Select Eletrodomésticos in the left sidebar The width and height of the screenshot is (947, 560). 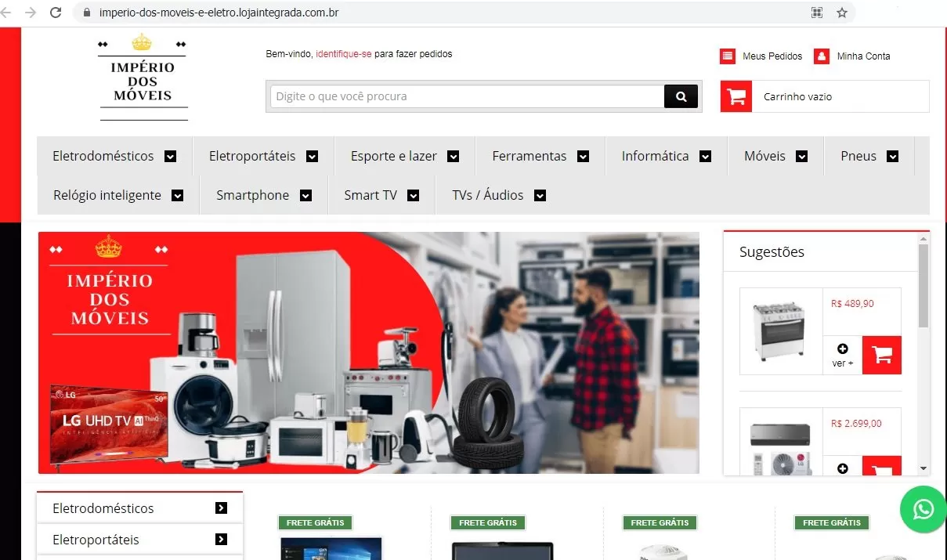point(139,508)
